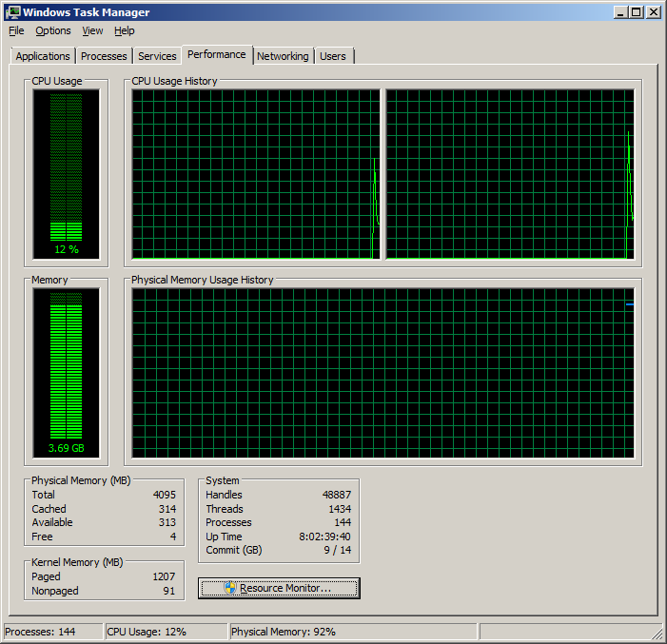
Task: Click the shield icon on Resource Monitor button
Action: click(x=230, y=588)
